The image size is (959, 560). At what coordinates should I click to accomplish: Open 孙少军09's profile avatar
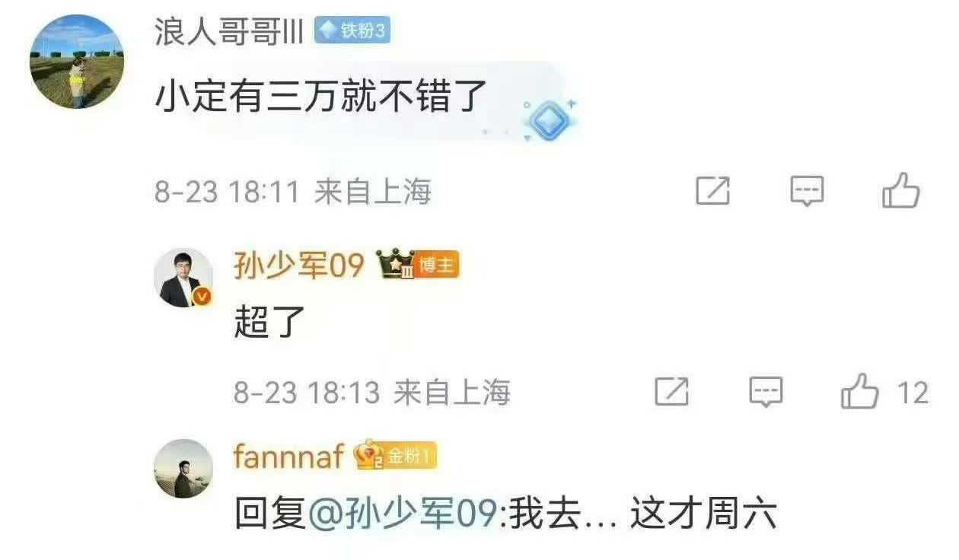coord(183,278)
